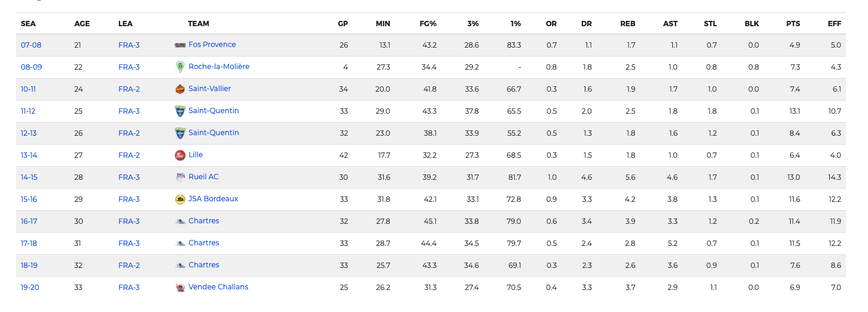Click the Fos Provence team logo icon
The width and height of the screenshot is (868, 312).
[x=180, y=45]
